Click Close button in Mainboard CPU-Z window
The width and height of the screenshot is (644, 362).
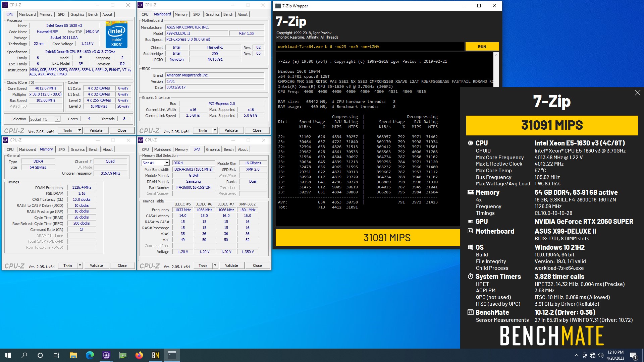(x=257, y=130)
